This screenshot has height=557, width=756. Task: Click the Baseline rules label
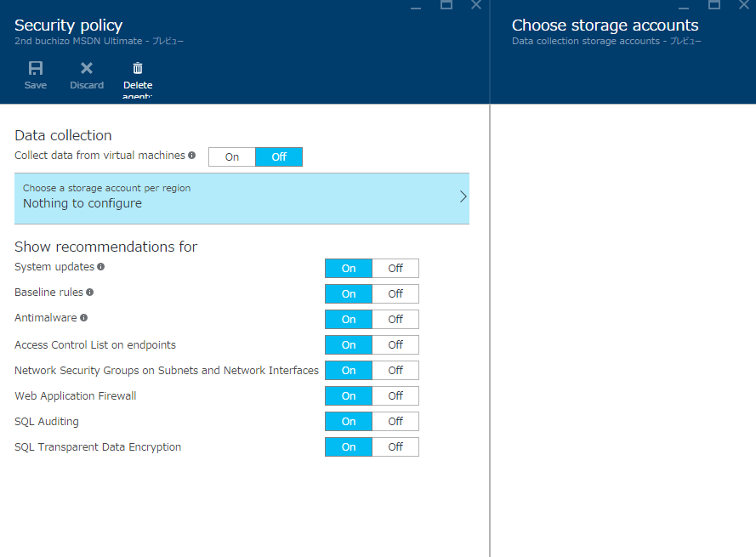pyautogui.click(x=48, y=293)
